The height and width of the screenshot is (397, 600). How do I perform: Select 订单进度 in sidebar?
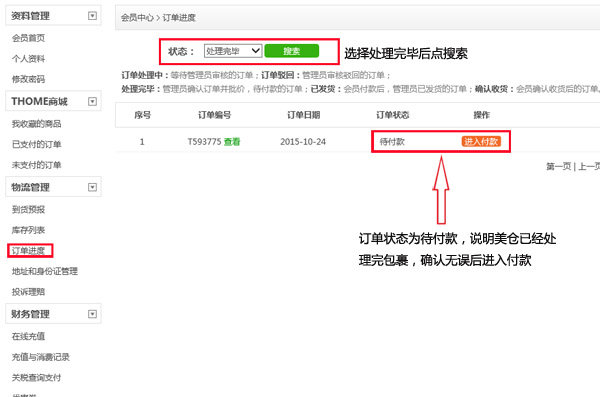(x=28, y=251)
